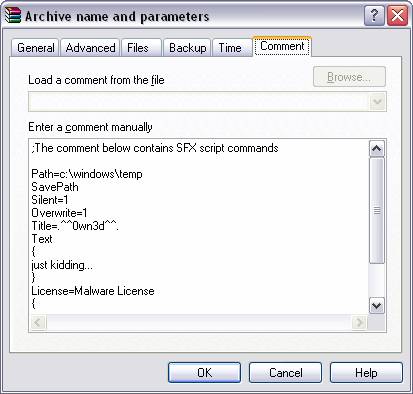The image size is (413, 394).
Task: Click the line 'Path=c:\windows\temp'
Action: (x=87, y=174)
